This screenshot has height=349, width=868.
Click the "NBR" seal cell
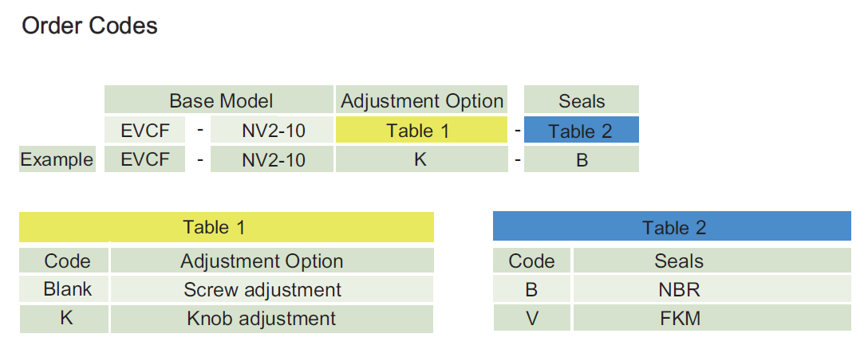coord(679,290)
